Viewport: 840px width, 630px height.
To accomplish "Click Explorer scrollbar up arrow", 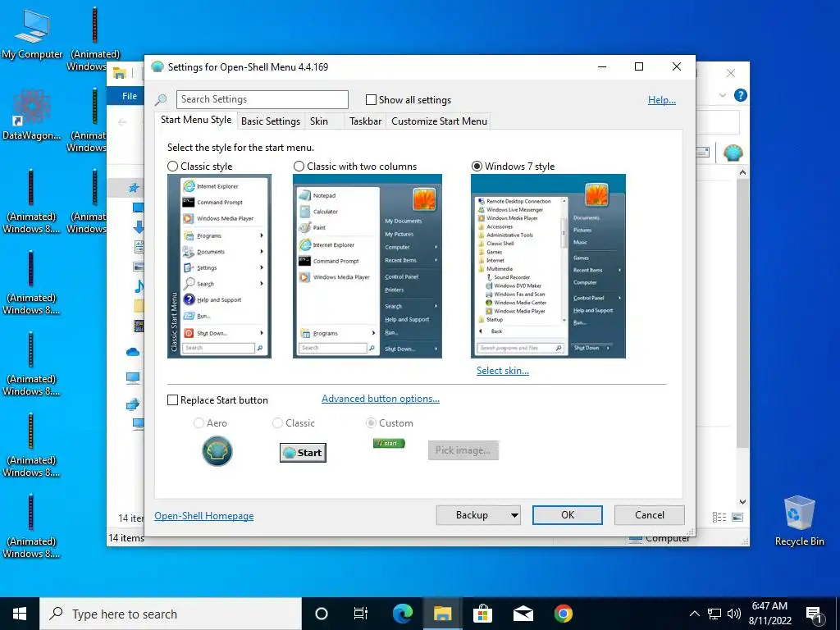I will coord(742,172).
